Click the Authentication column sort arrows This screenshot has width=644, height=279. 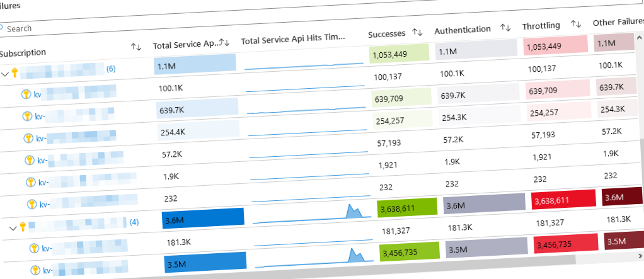pyautogui.click(x=505, y=28)
